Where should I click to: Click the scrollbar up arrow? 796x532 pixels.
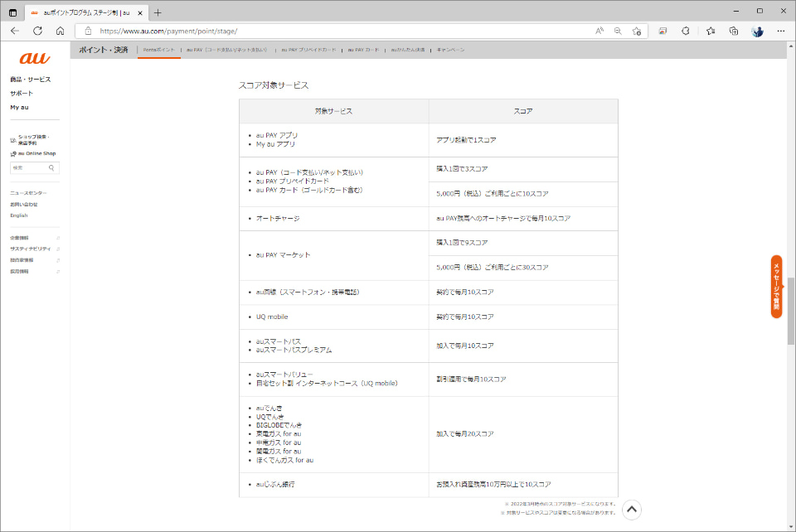tap(790, 46)
